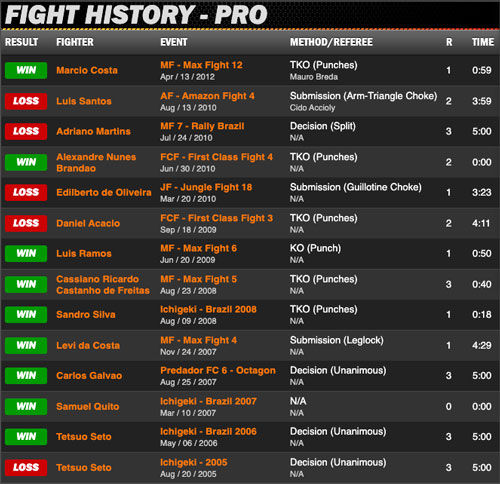Click WIN badge in Luis Ramos row
This screenshot has width=500, height=484.
(26, 253)
